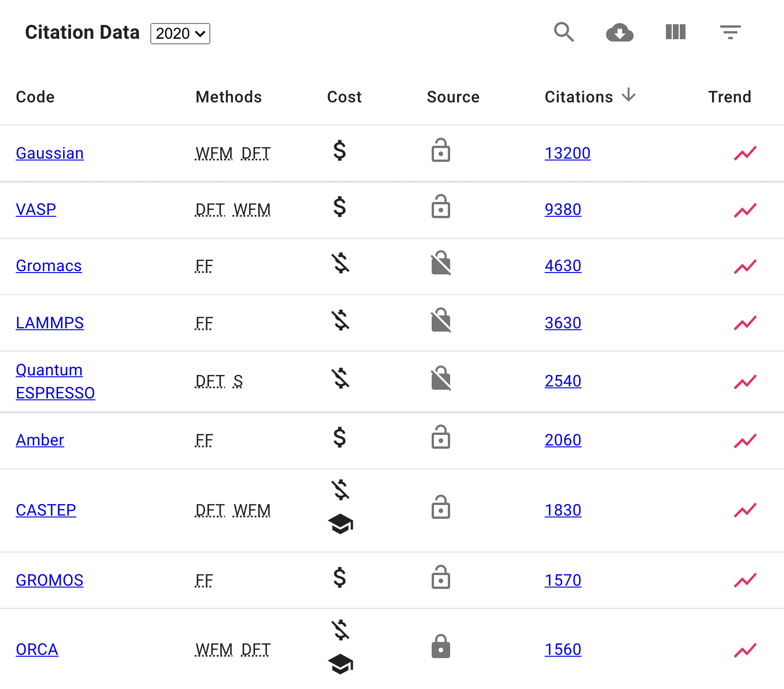Click the trend icon in CASTEP row

(745, 510)
